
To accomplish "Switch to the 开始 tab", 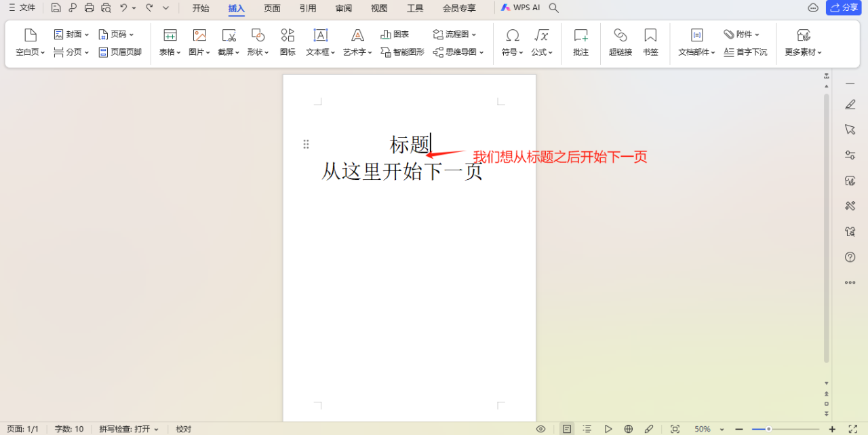I will click(x=201, y=8).
